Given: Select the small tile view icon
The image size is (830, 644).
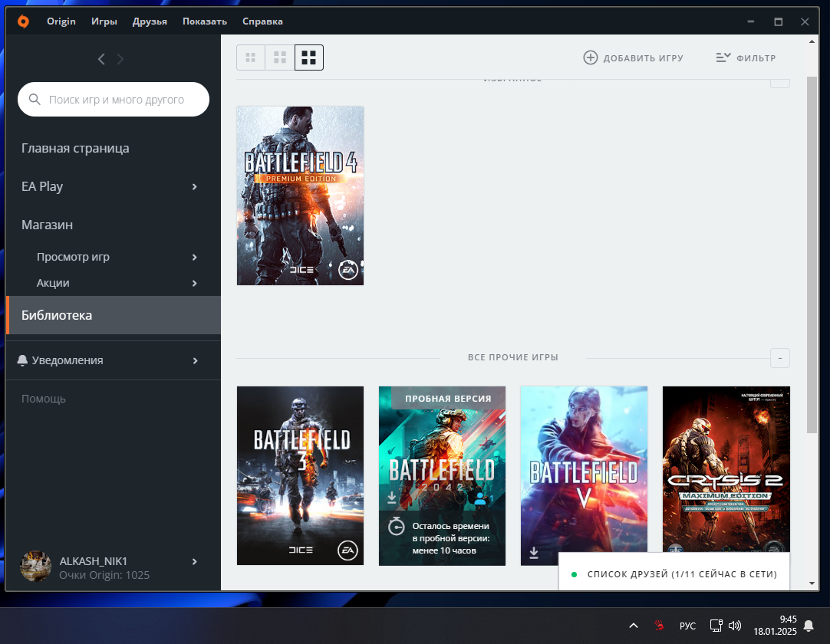Looking at the screenshot, I should tap(250, 58).
